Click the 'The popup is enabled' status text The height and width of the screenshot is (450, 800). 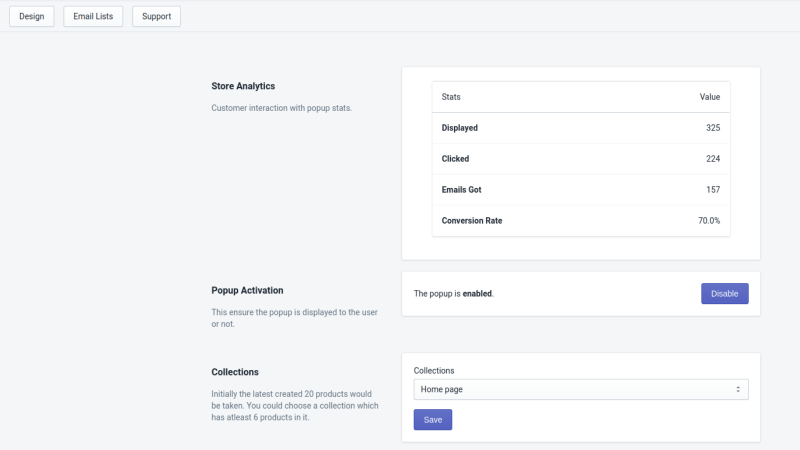(x=454, y=294)
